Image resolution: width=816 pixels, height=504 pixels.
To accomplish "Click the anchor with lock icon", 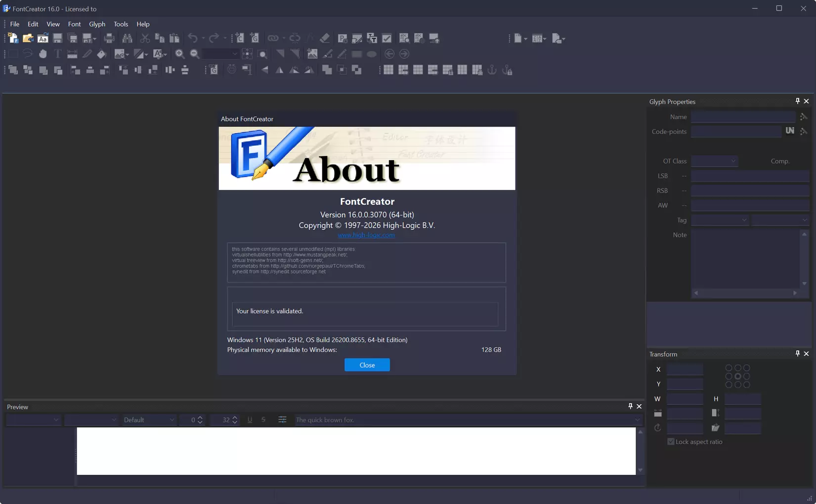I will pyautogui.click(x=507, y=70).
